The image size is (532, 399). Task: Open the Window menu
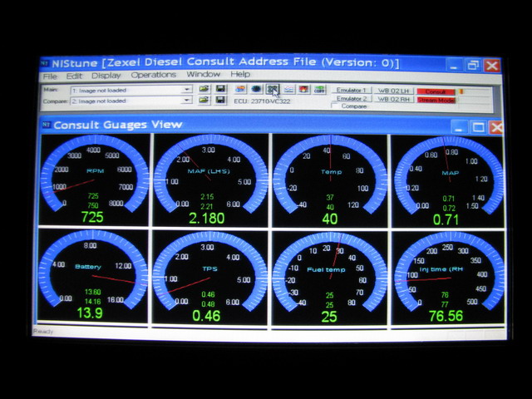(203, 74)
